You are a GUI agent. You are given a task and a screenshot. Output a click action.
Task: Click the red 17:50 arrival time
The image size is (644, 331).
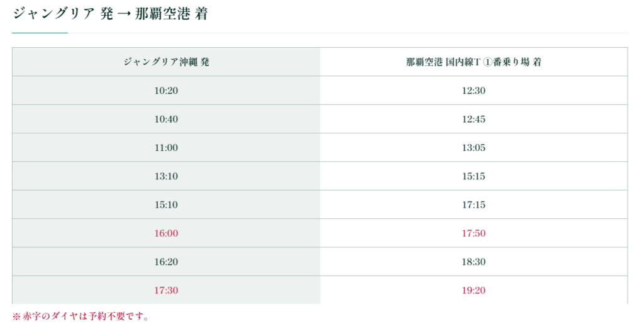pyautogui.click(x=474, y=233)
